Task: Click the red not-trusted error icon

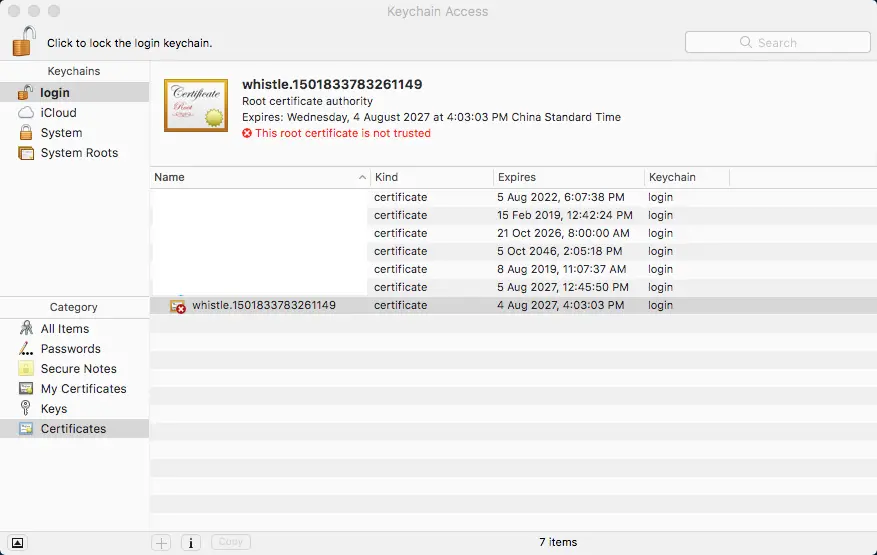Action: 247,133
